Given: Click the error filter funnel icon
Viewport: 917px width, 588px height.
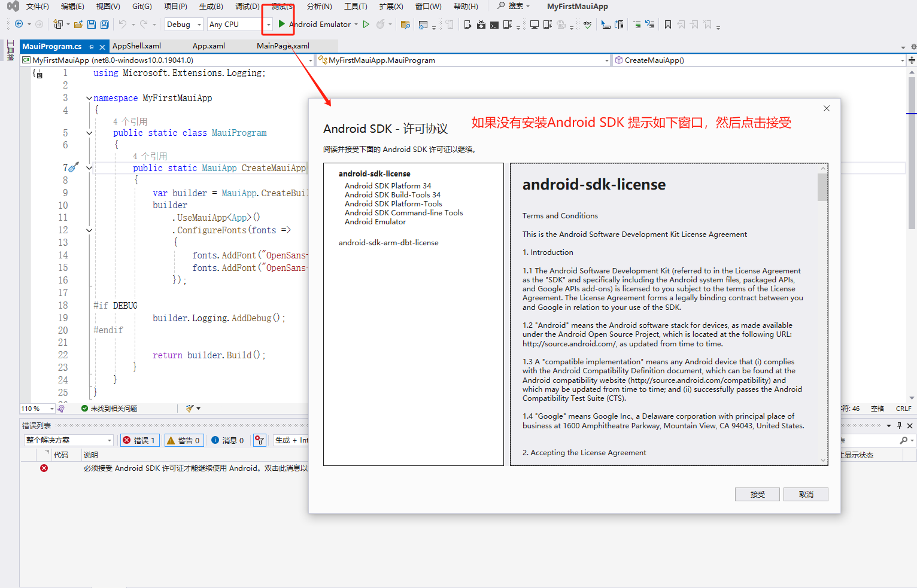Looking at the screenshot, I should tap(259, 440).
